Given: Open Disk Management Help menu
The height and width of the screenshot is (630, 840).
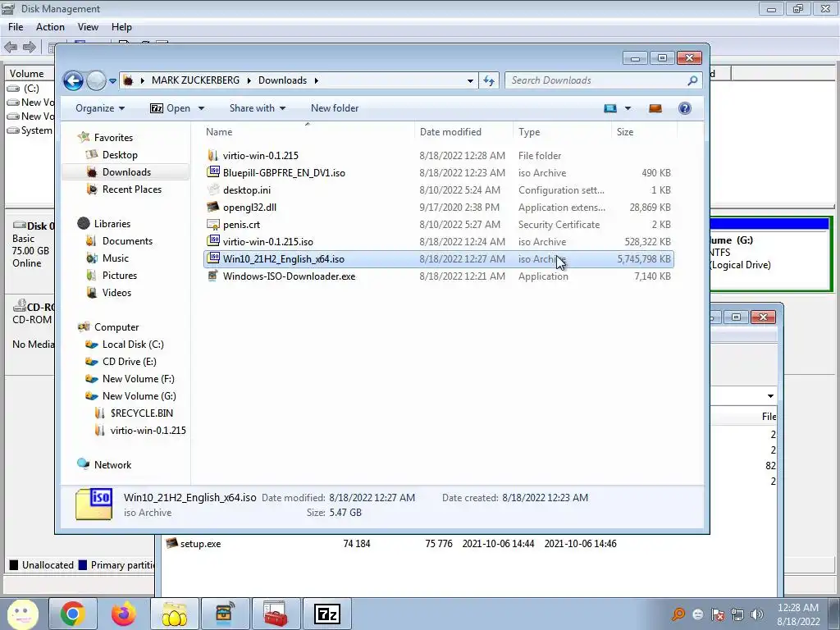Looking at the screenshot, I should (121, 27).
